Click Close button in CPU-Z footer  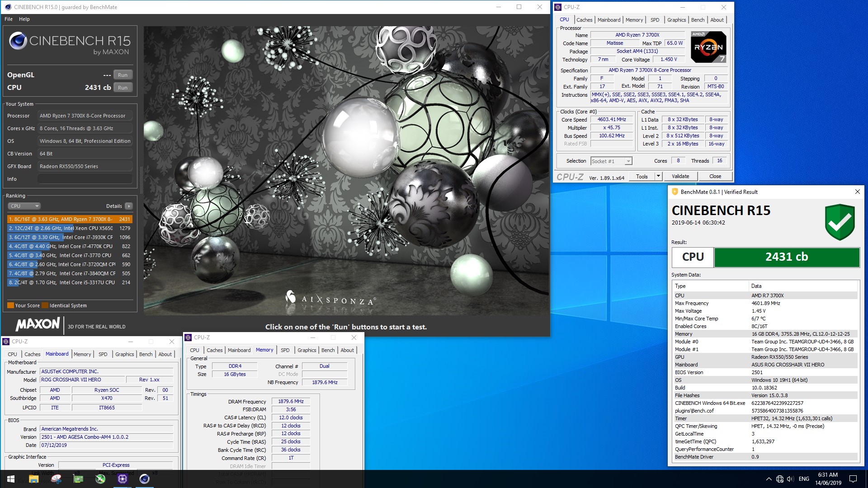click(715, 176)
